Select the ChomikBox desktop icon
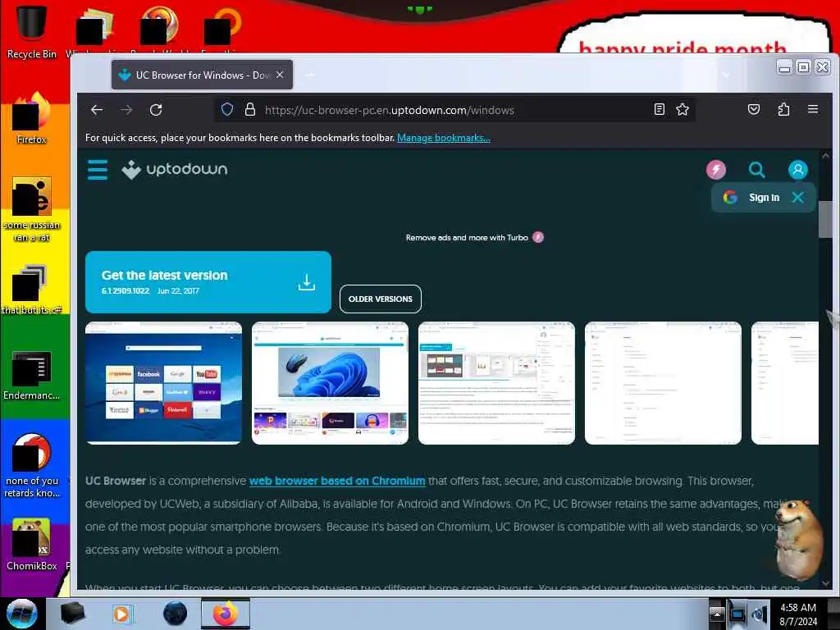The image size is (840, 630). 32,545
